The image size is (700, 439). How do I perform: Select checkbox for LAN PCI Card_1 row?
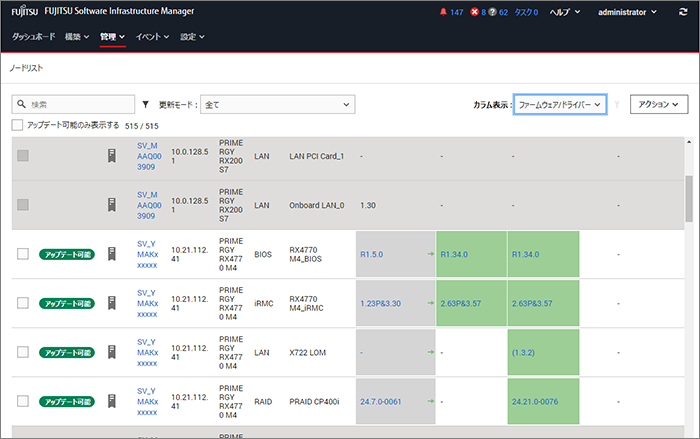click(x=23, y=156)
